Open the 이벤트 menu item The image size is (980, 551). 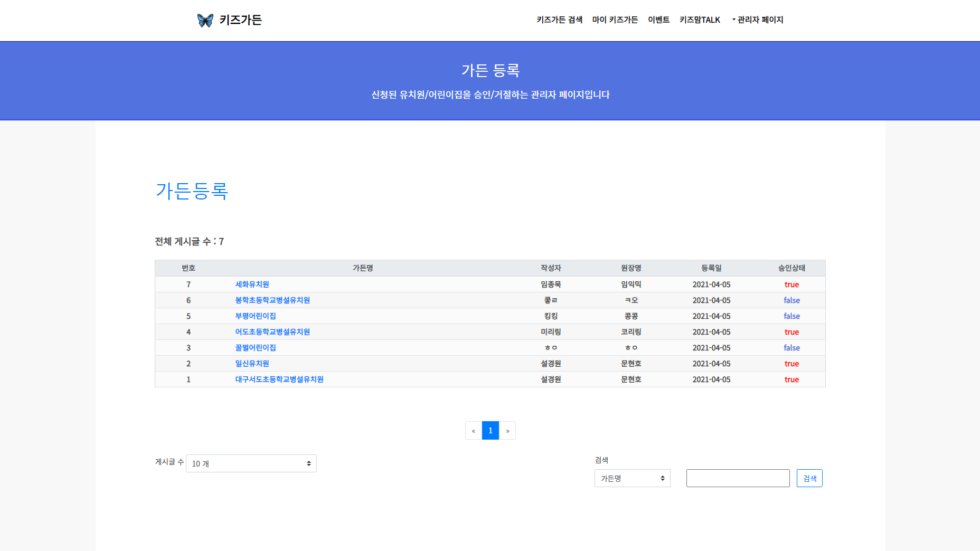[659, 20]
